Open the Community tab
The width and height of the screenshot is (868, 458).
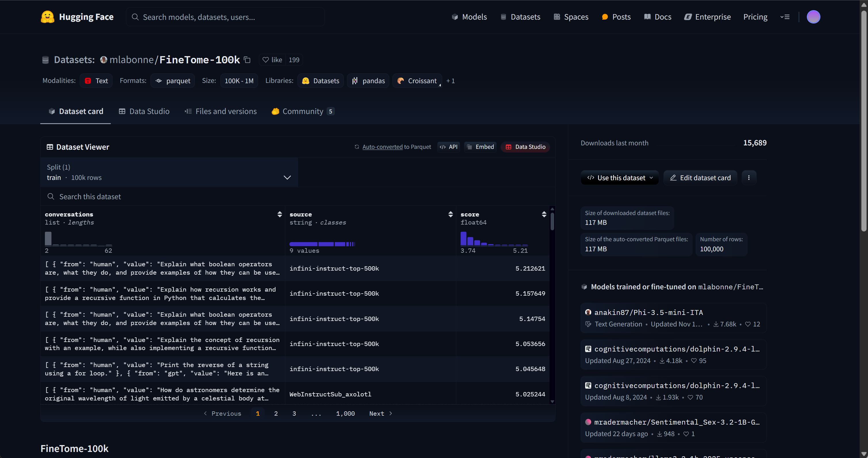click(x=303, y=111)
